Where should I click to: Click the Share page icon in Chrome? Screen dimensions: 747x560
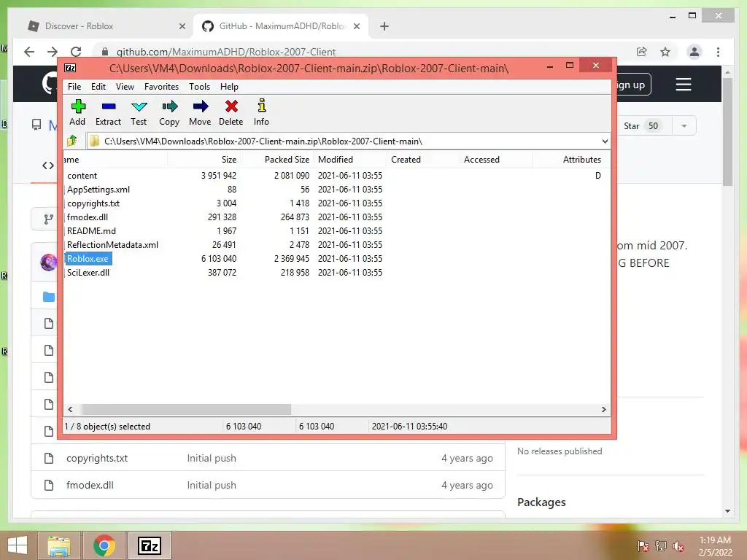[642, 52]
